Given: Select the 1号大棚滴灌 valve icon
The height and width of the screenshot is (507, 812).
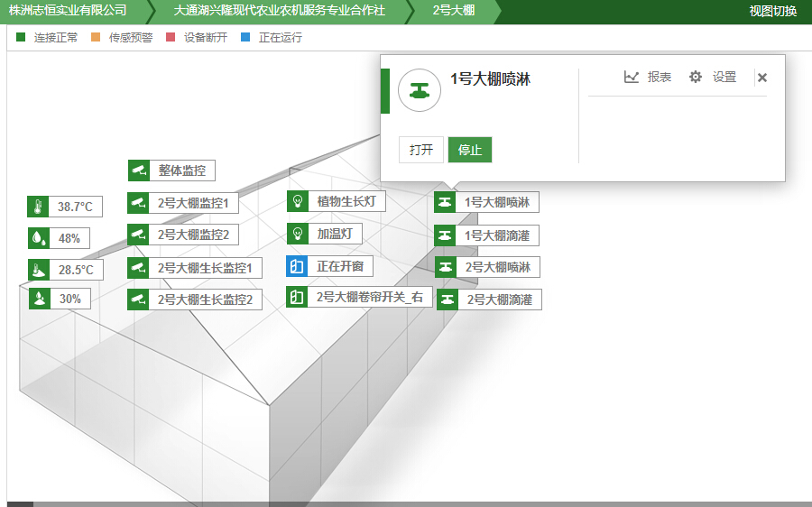Looking at the screenshot, I should tap(445, 235).
